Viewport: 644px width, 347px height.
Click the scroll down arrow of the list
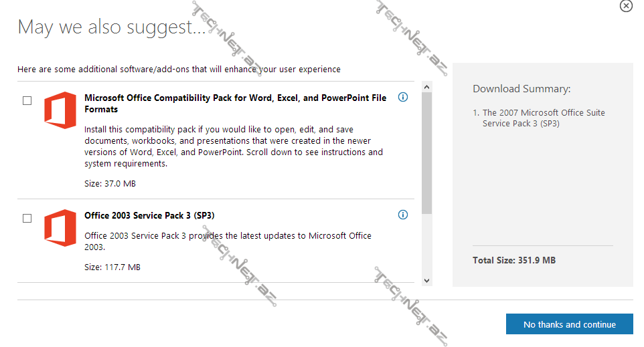click(x=427, y=281)
